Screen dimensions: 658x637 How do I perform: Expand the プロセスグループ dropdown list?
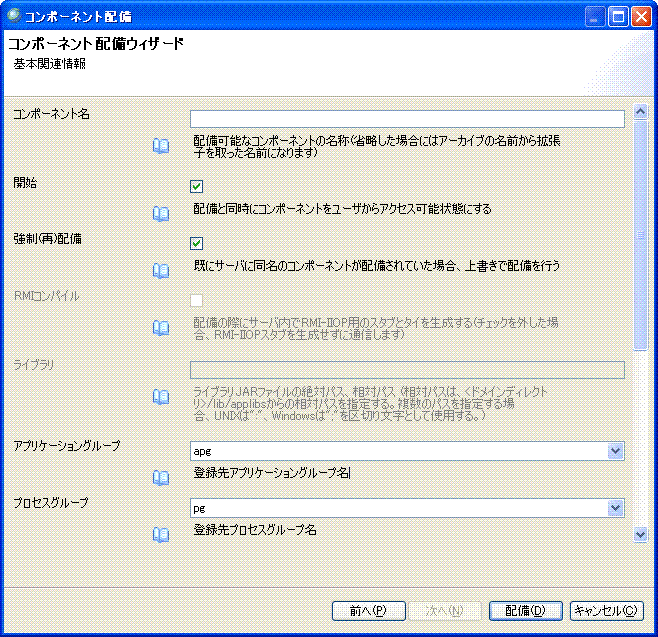615,508
